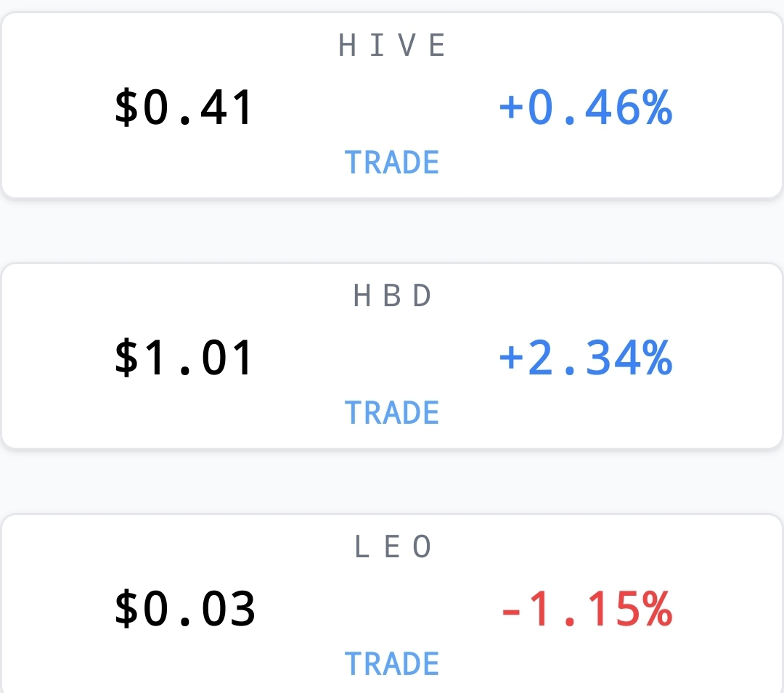Select the HBD token heading
This screenshot has height=693, width=784.
pos(392,296)
